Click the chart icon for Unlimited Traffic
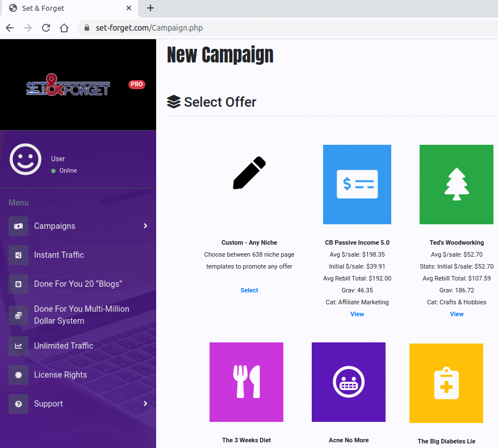This screenshot has width=498, height=448. pyautogui.click(x=18, y=346)
